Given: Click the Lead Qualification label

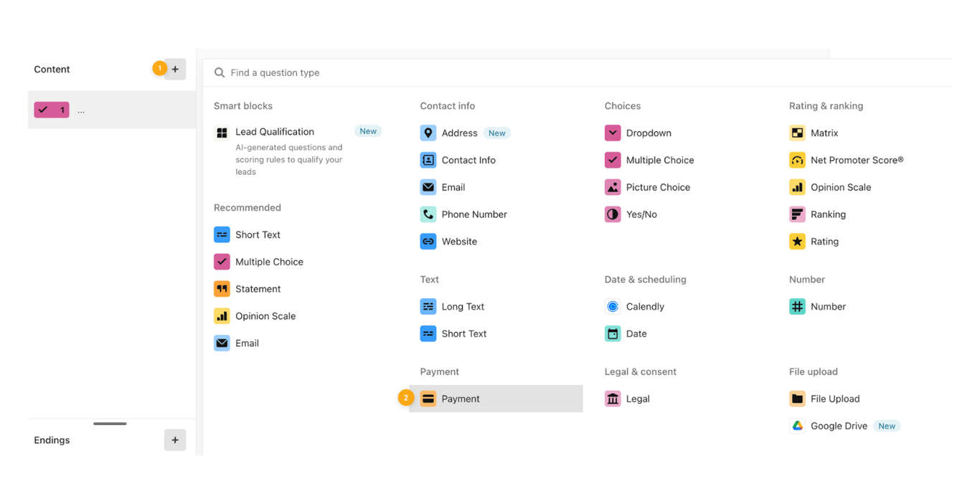Looking at the screenshot, I should tap(275, 132).
